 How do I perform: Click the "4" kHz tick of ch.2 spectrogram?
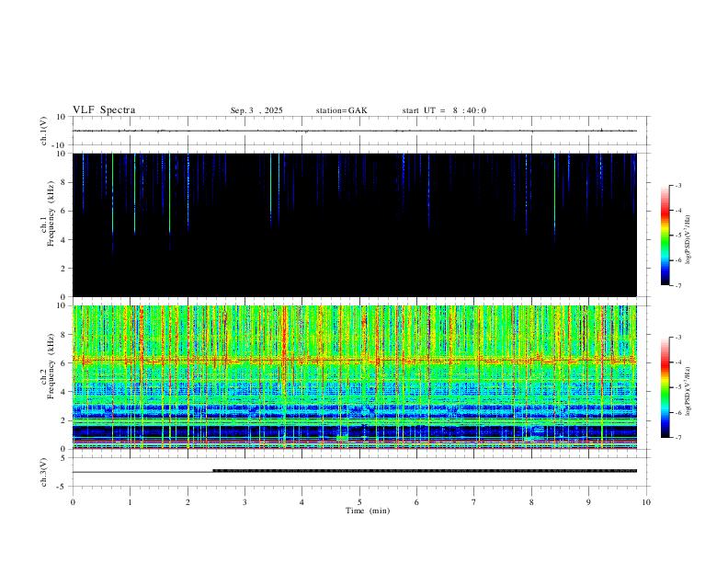(64, 392)
